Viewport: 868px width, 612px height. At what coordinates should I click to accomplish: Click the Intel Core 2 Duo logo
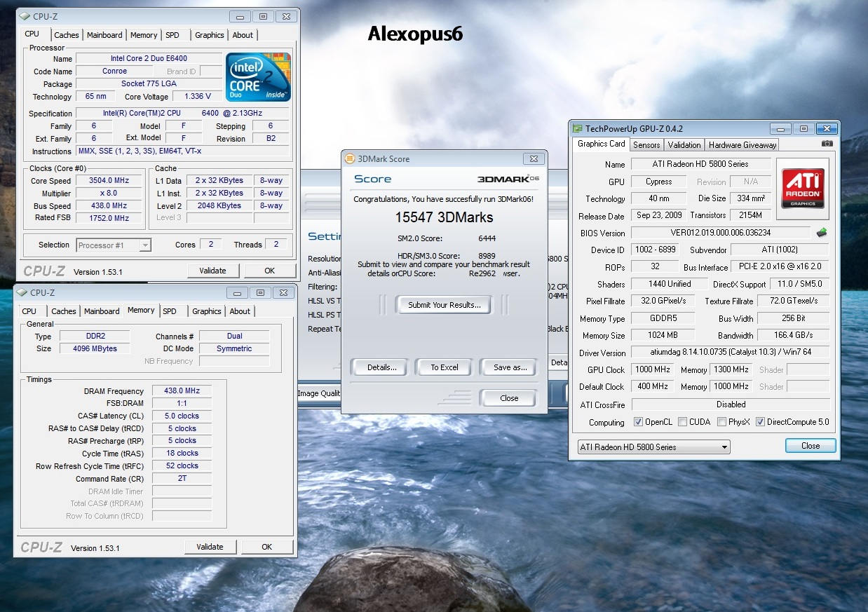(258, 76)
